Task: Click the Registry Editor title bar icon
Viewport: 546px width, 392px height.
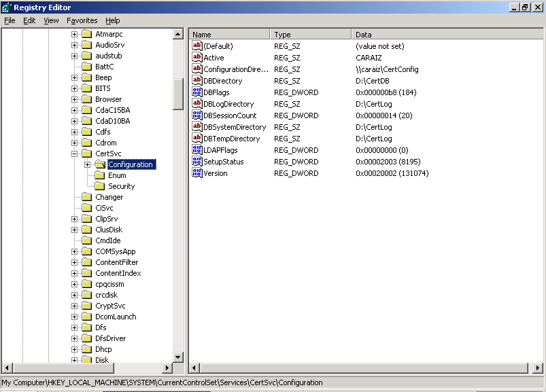Action: (7, 7)
